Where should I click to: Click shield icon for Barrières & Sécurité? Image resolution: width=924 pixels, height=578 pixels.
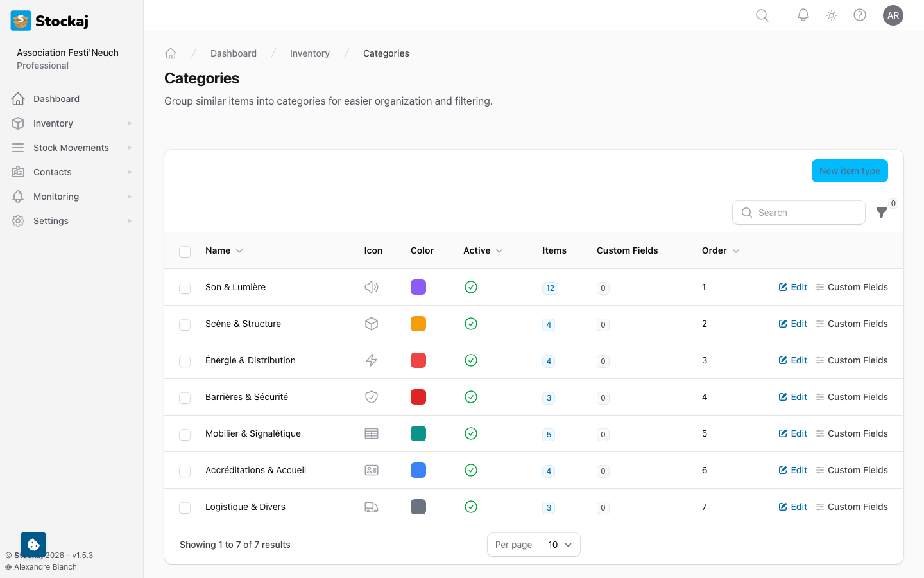372,397
